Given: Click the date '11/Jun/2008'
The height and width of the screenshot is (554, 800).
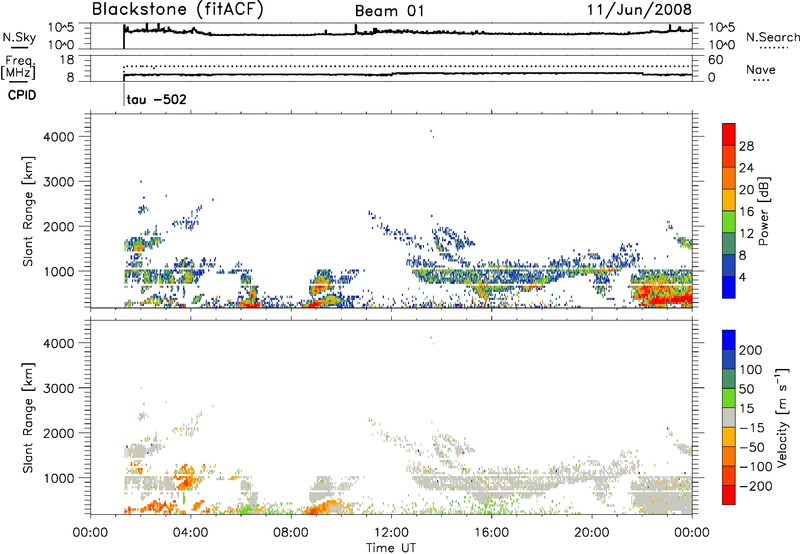Looking at the screenshot, I should pyautogui.click(x=639, y=10).
